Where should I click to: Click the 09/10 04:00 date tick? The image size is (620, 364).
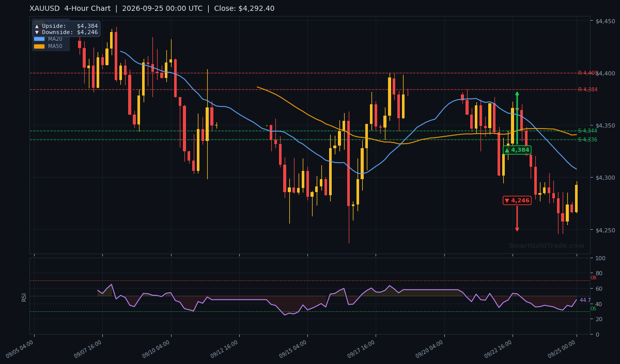point(157,349)
